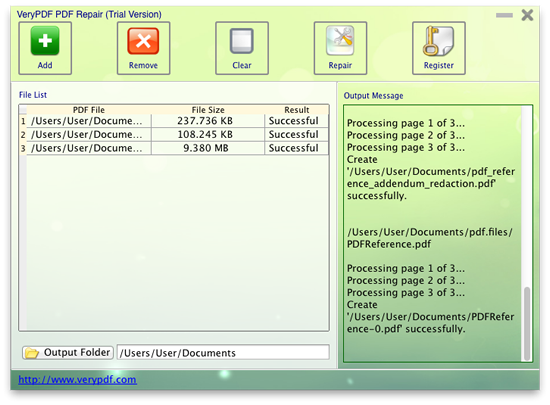Screen dimensions: 550x405
Task: Click the Result column header
Action: (297, 110)
